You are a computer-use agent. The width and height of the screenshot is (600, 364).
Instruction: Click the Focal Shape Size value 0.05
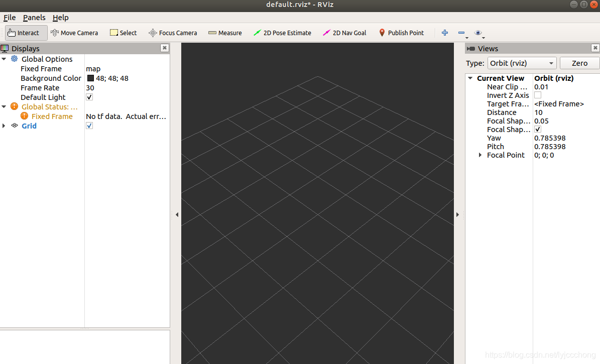point(541,121)
